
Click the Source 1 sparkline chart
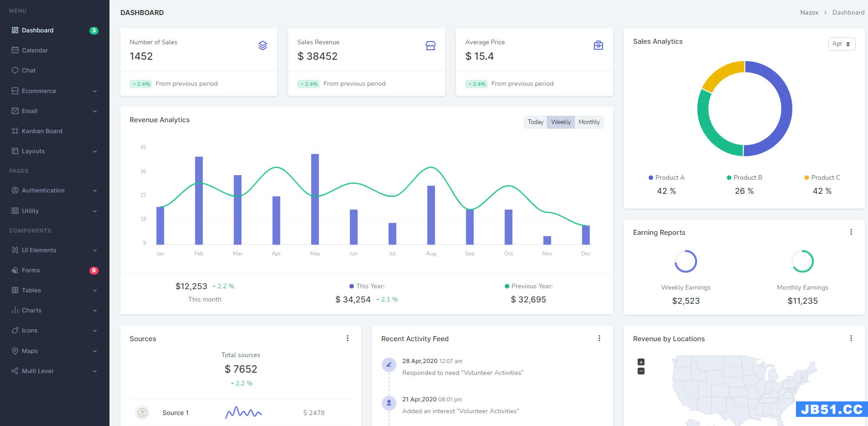244,412
